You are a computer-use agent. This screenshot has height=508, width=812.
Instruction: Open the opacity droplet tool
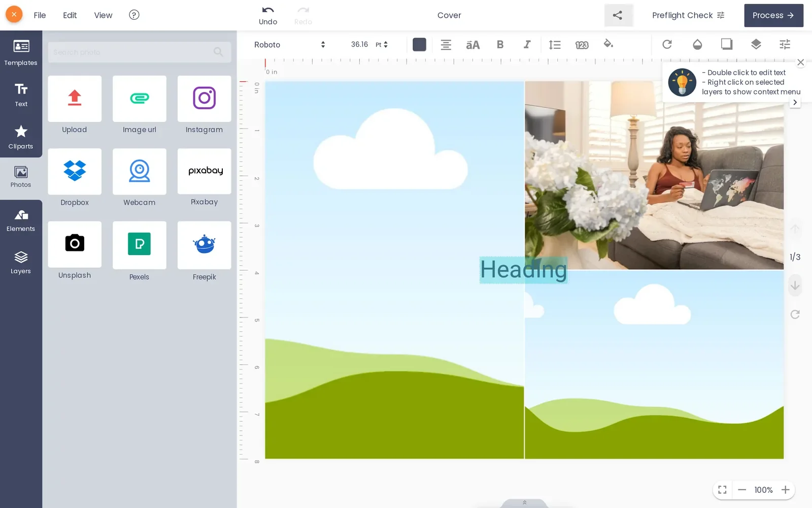(x=697, y=44)
